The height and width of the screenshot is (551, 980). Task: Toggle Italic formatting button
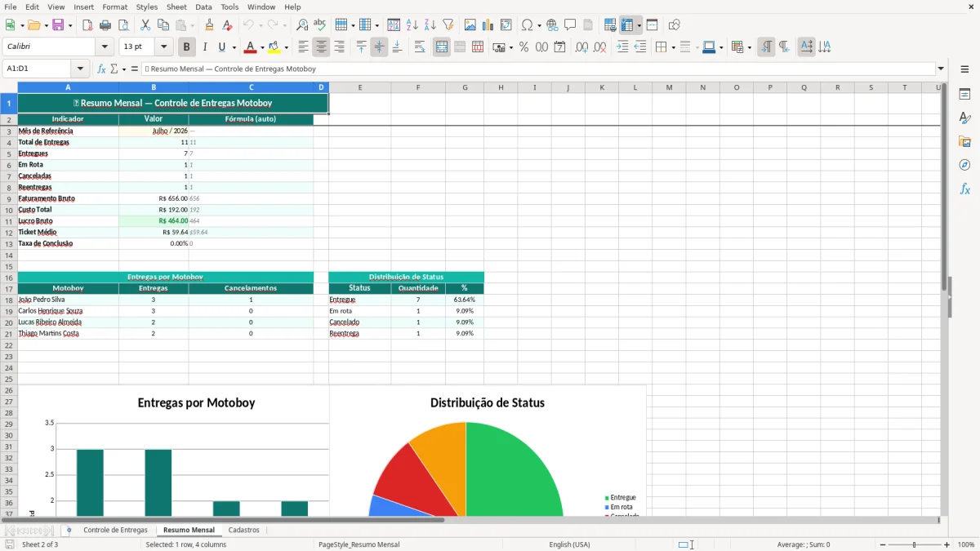pyautogui.click(x=205, y=47)
